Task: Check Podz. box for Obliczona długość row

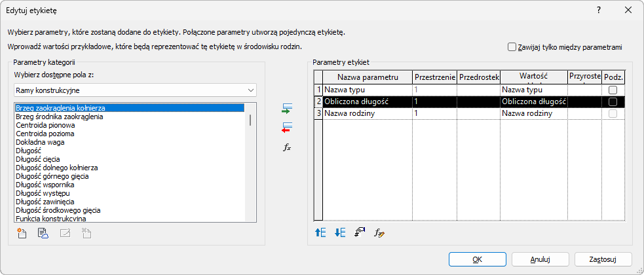Action: click(x=613, y=101)
